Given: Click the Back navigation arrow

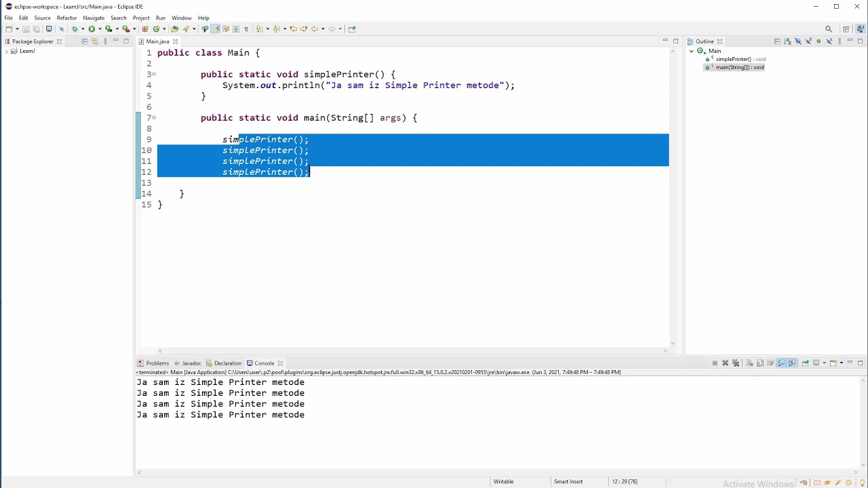Looking at the screenshot, I should pyautogui.click(x=314, y=29).
